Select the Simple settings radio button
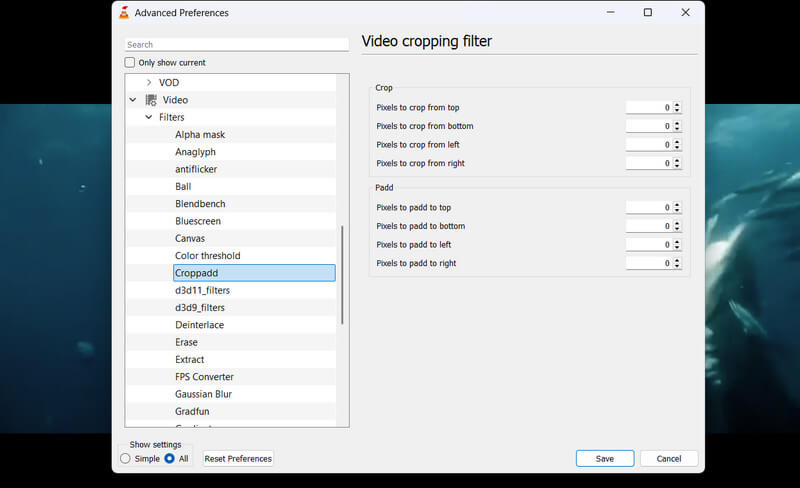This screenshot has height=488, width=800. 125,459
